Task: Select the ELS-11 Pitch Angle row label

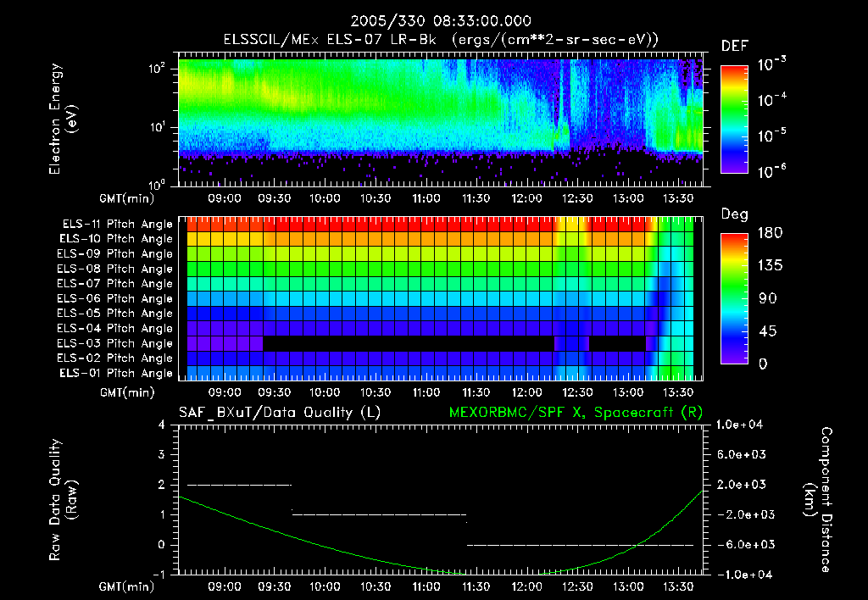Action: [x=117, y=225]
